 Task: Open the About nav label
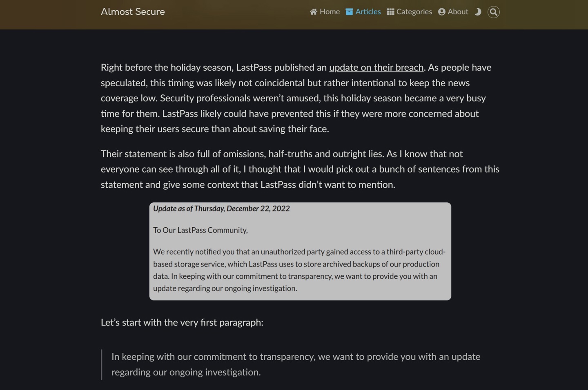[458, 12]
